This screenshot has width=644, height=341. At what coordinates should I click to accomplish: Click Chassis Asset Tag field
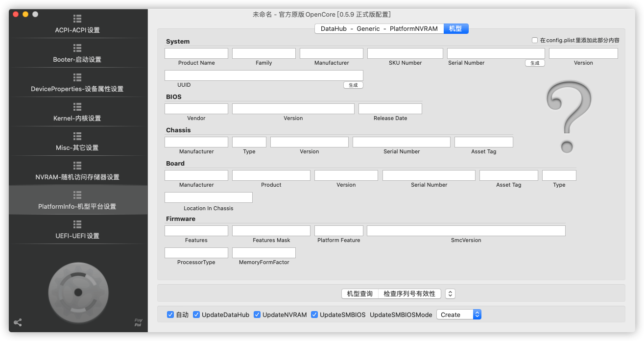pyautogui.click(x=484, y=142)
